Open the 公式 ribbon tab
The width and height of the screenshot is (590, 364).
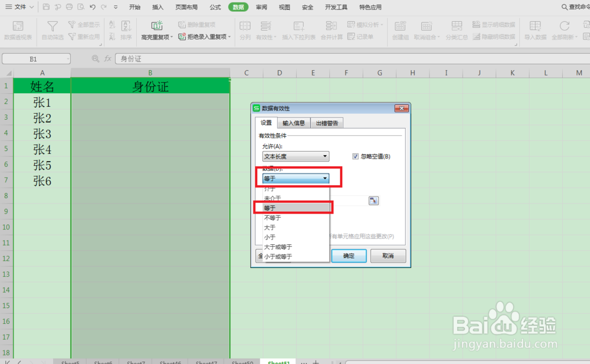pos(215,7)
